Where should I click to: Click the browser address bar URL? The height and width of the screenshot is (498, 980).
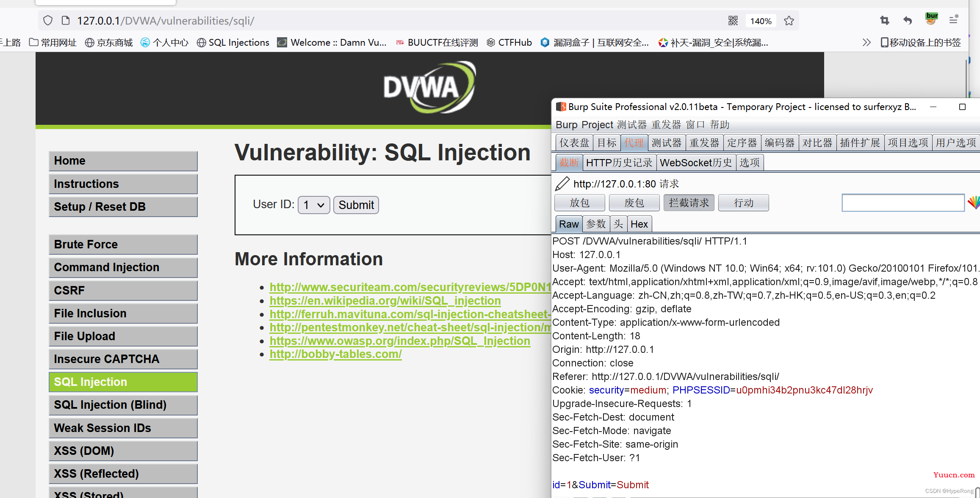[x=166, y=21]
